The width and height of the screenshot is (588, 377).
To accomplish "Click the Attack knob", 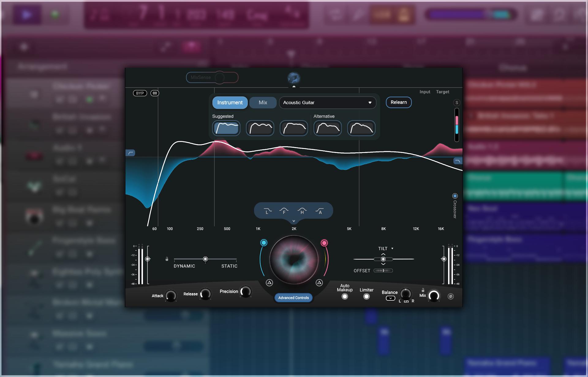I will (171, 296).
